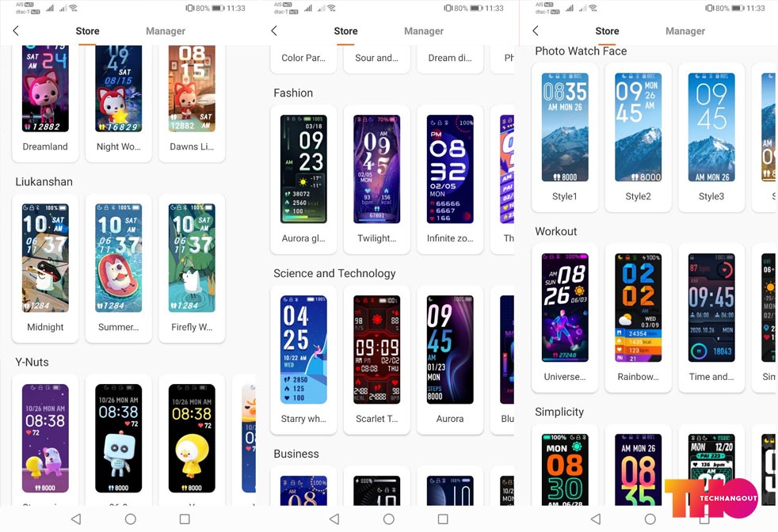Open the Infinite zo... watch face
This screenshot has width=778, height=532.
click(x=451, y=180)
